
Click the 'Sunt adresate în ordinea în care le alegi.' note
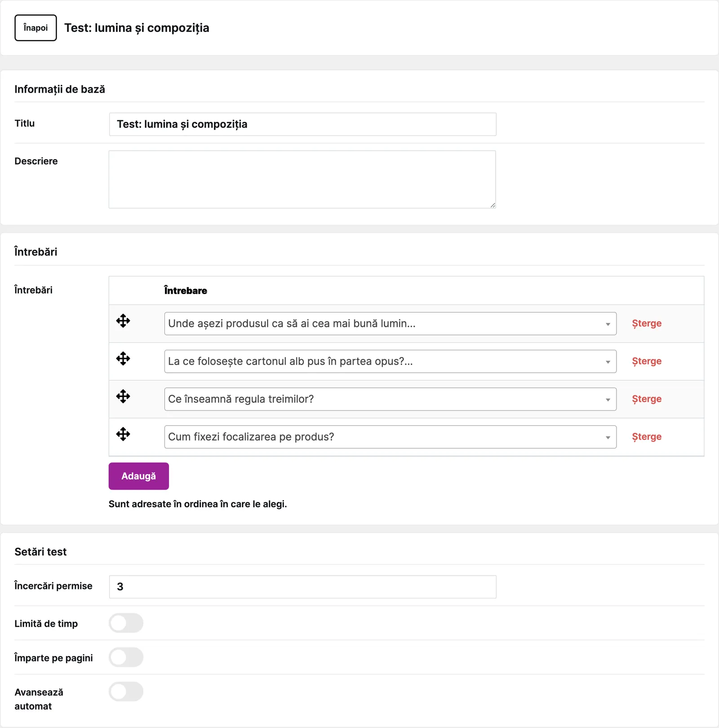pos(198,504)
